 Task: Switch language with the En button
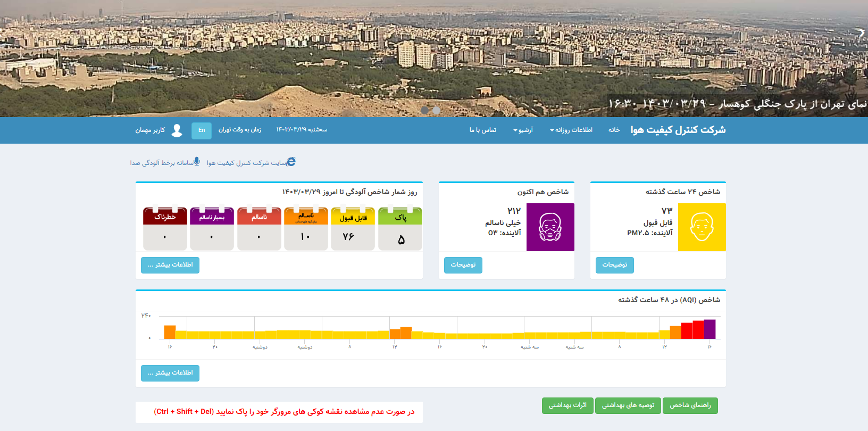point(202,130)
